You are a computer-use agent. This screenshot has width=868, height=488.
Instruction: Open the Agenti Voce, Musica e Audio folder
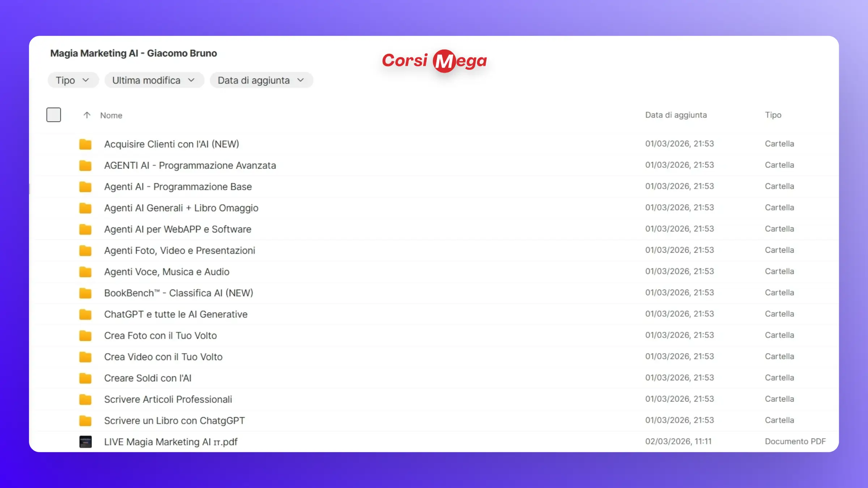click(167, 272)
